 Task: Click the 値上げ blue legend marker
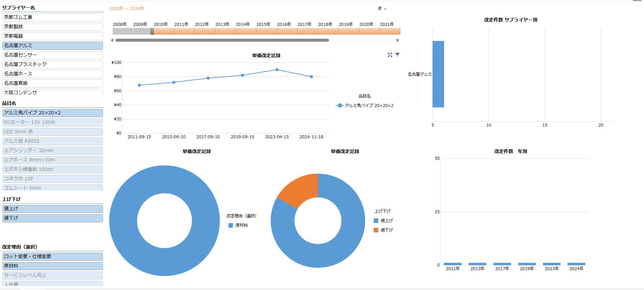376,221
